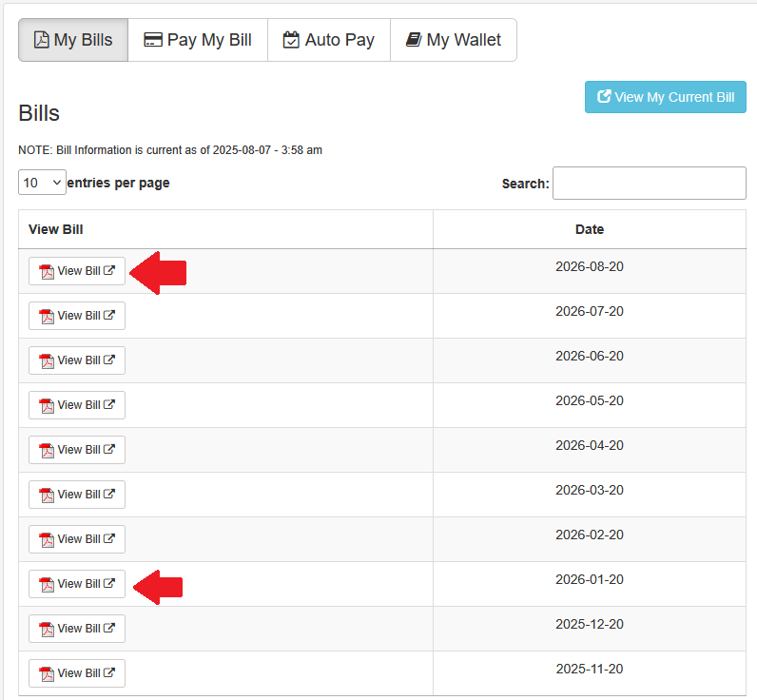The width and height of the screenshot is (757, 700).
Task: Switch to the Pay My Bill tab
Action: tap(198, 40)
